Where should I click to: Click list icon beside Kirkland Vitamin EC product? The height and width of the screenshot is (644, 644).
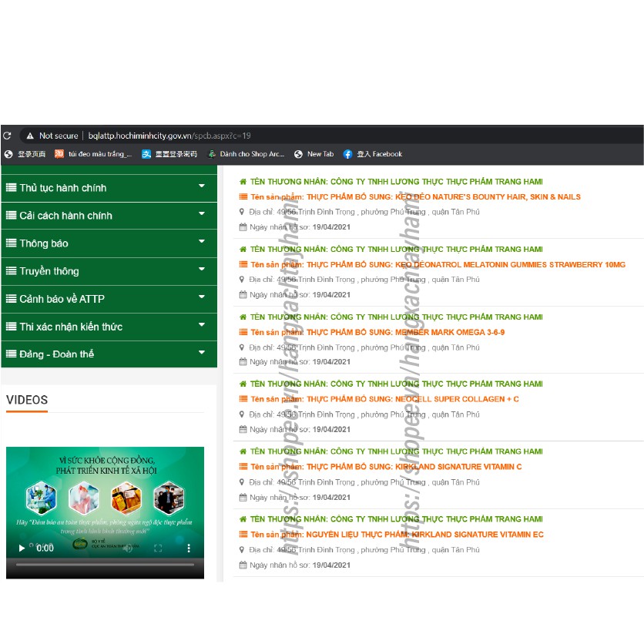(x=243, y=535)
